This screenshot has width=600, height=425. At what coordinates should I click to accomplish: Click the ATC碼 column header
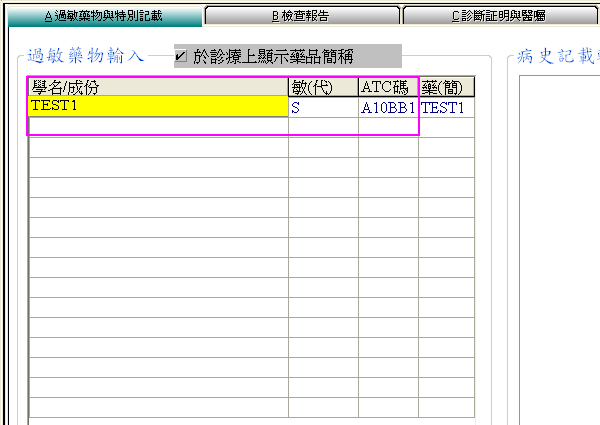coord(388,88)
